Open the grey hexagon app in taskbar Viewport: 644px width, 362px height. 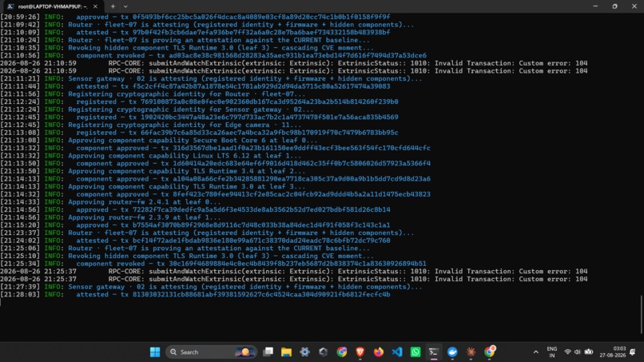[324, 352]
